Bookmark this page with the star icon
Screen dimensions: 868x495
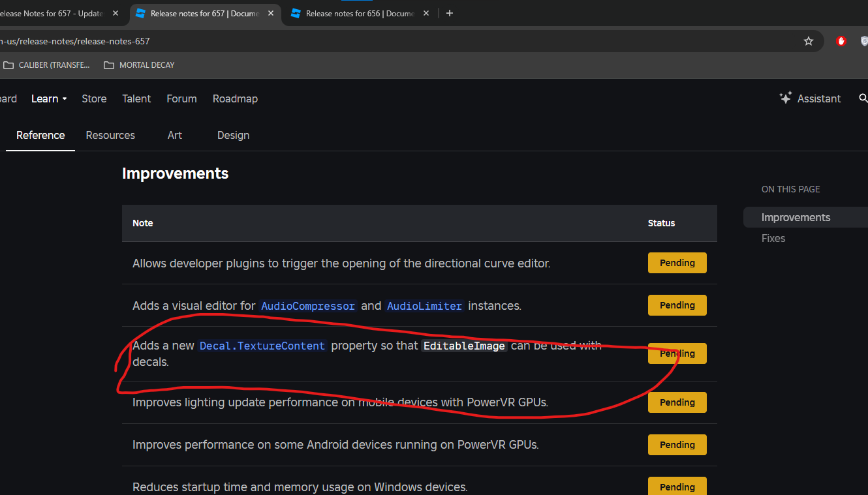[x=809, y=40]
